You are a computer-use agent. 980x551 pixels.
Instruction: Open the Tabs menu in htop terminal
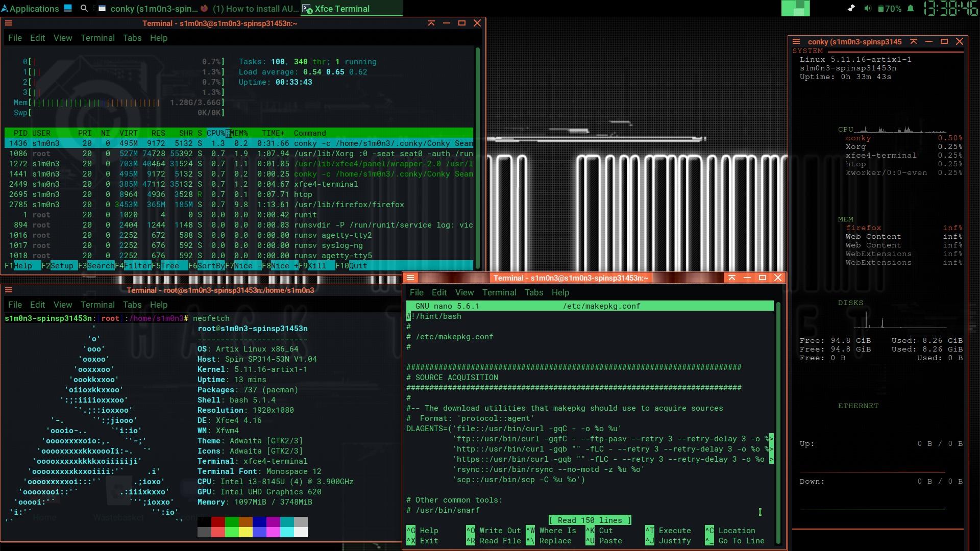point(132,38)
